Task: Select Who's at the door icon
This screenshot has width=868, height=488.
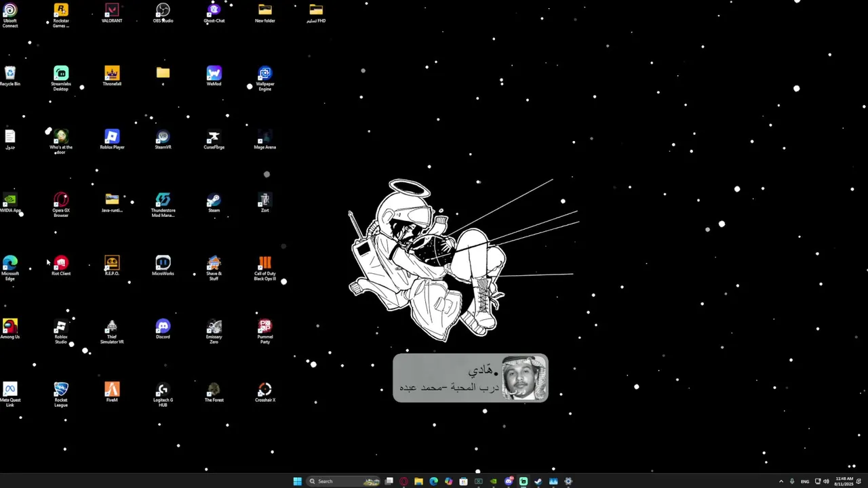Action: click(x=61, y=142)
